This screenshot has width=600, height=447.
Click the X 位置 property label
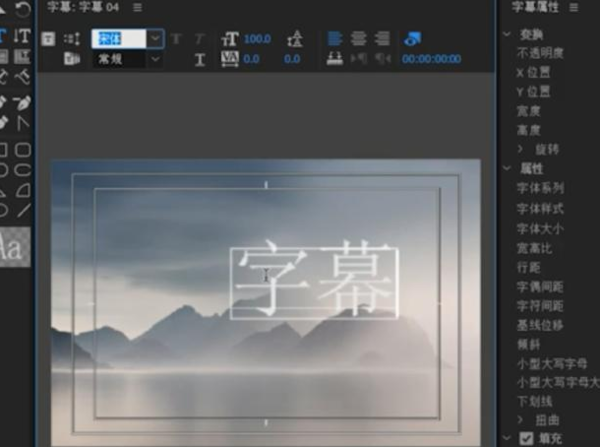533,72
